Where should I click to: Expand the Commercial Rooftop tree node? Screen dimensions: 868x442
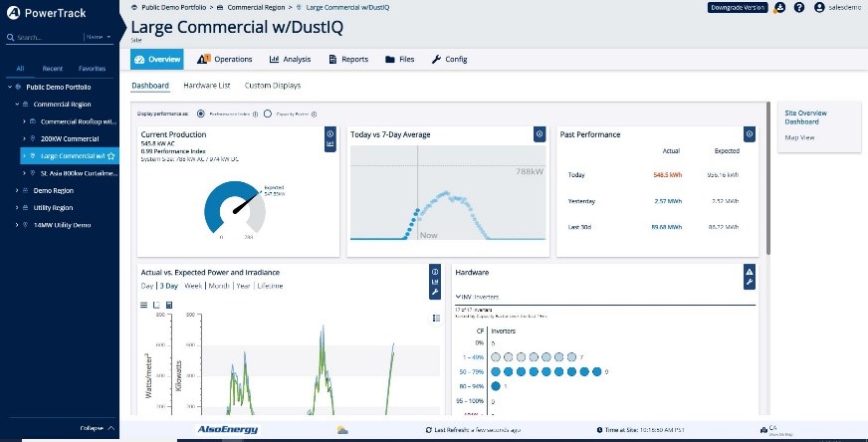(x=24, y=121)
